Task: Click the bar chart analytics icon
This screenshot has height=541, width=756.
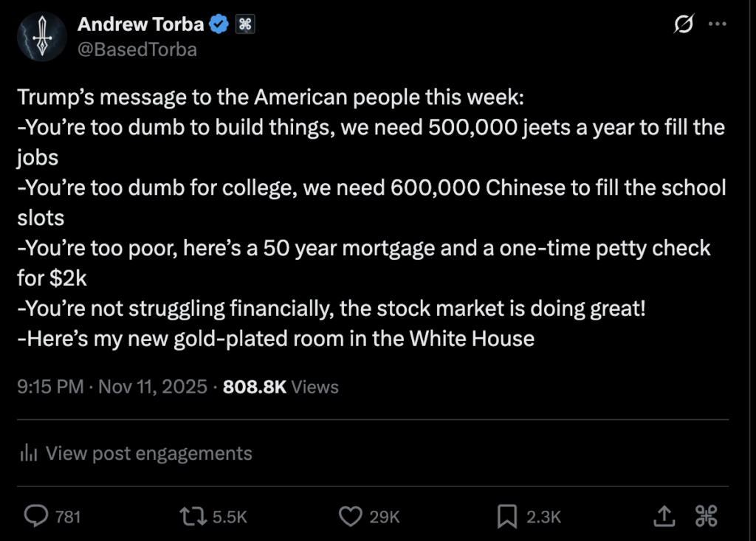Action: 28,452
